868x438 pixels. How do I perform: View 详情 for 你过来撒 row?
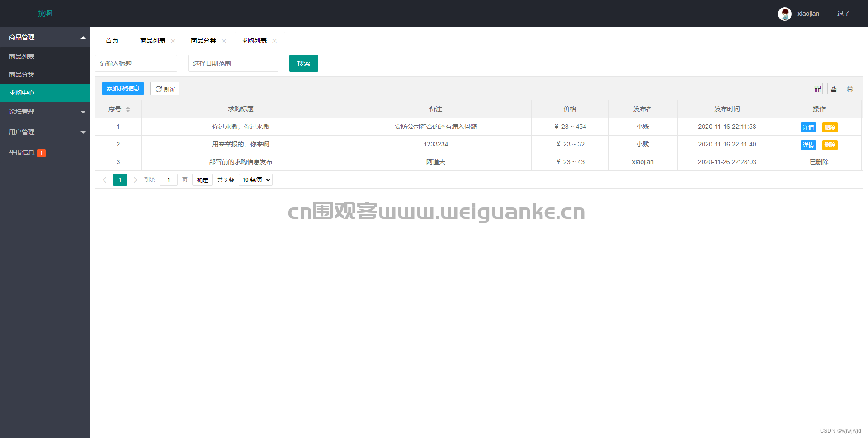coord(808,127)
